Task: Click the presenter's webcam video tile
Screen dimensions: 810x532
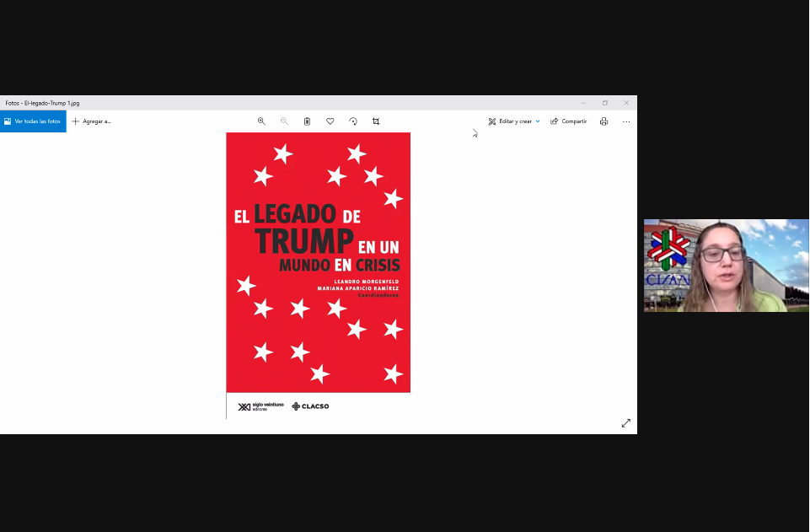Action: tap(727, 266)
